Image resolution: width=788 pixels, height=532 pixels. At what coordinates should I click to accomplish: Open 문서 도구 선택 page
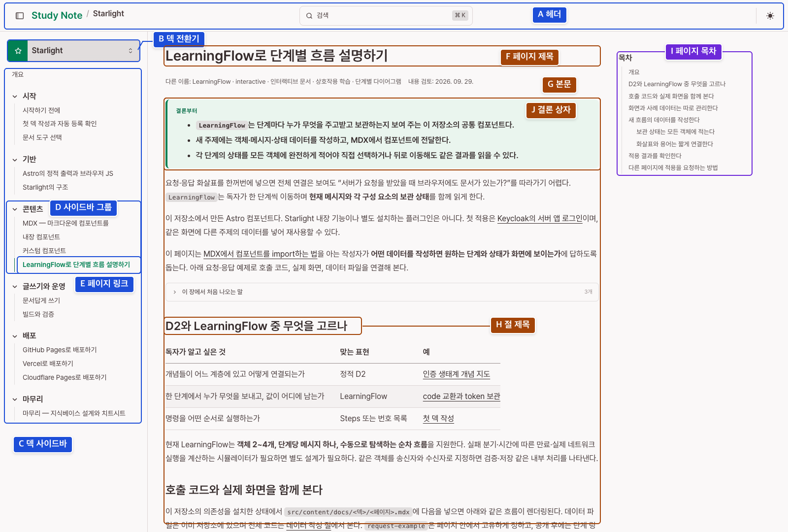point(42,137)
